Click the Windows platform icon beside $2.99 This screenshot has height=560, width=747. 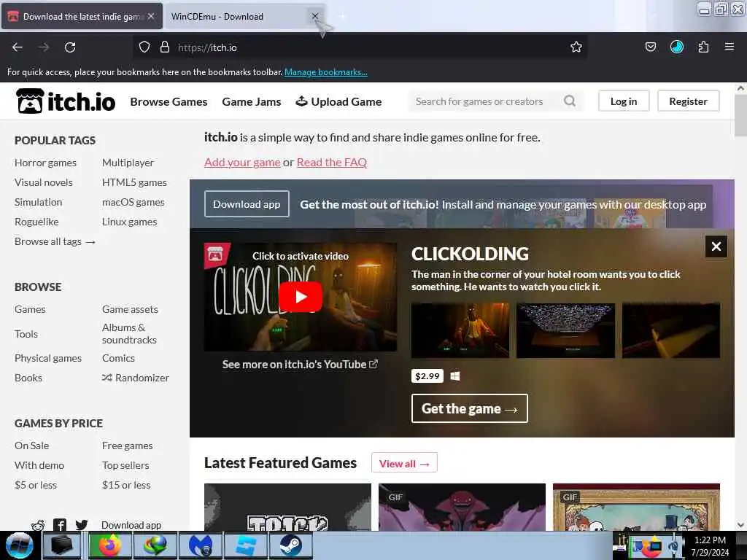[x=455, y=376]
